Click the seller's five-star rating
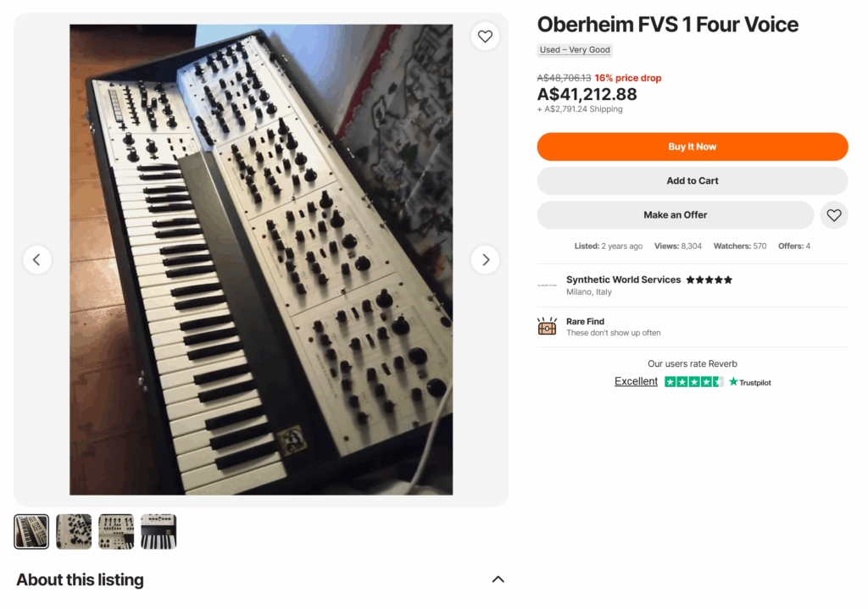868x609 pixels. pos(709,280)
